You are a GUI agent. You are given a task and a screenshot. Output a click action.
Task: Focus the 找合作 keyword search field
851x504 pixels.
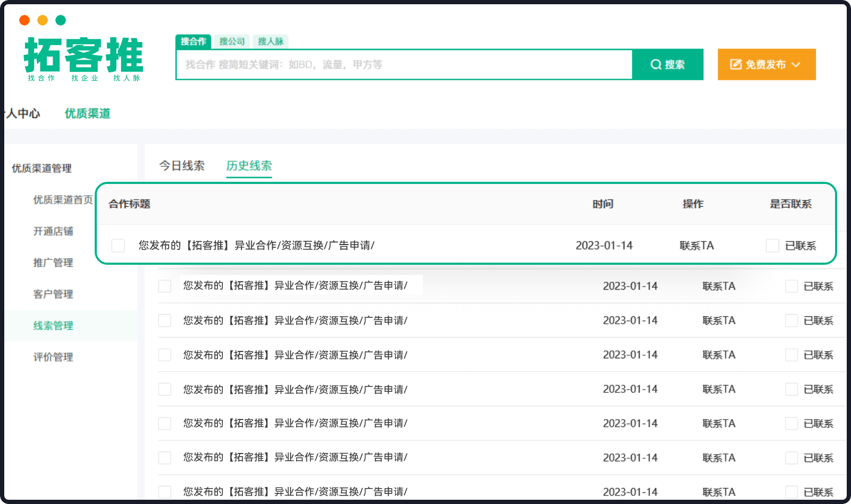404,64
